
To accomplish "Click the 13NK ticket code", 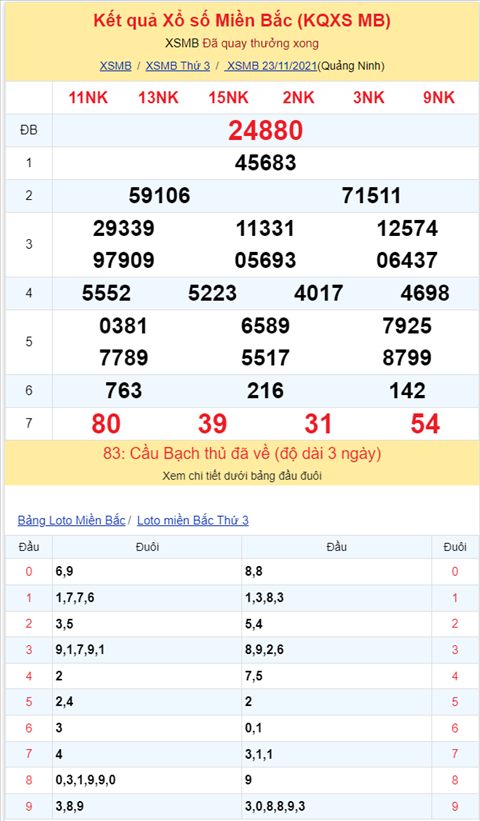I will (158, 97).
